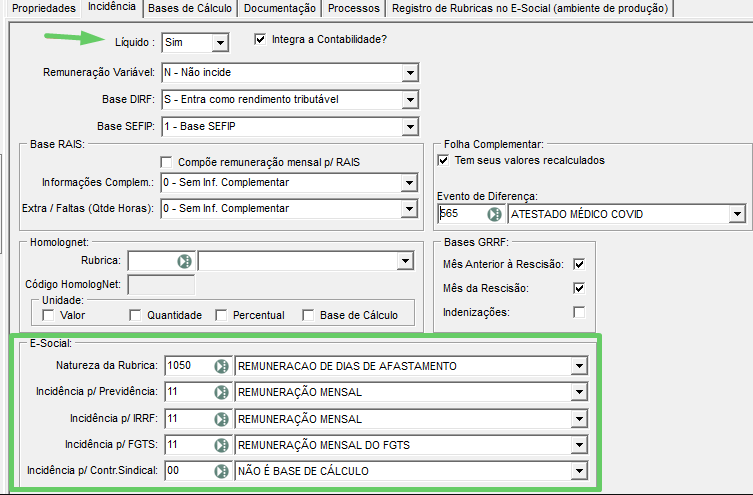Check the Valor unit checkbox

pyautogui.click(x=48, y=315)
